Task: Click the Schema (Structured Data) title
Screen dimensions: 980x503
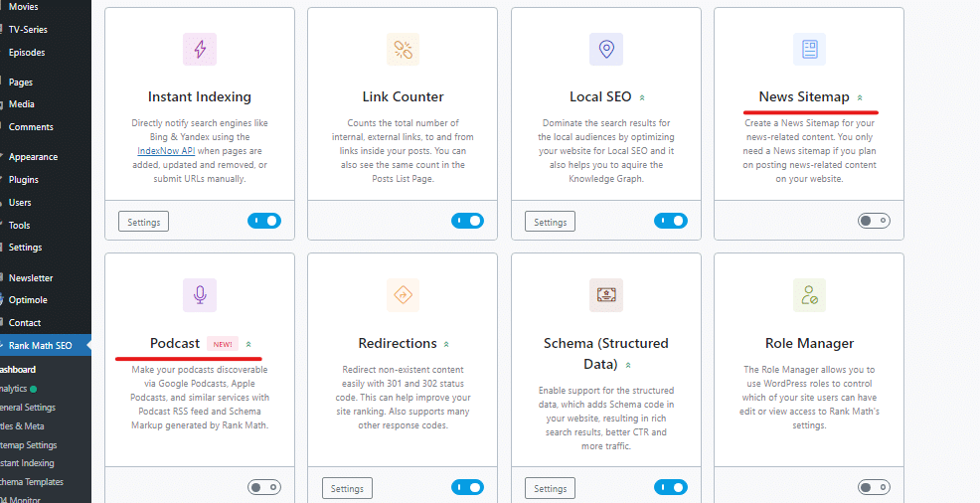Action: click(x=605, y=354)
